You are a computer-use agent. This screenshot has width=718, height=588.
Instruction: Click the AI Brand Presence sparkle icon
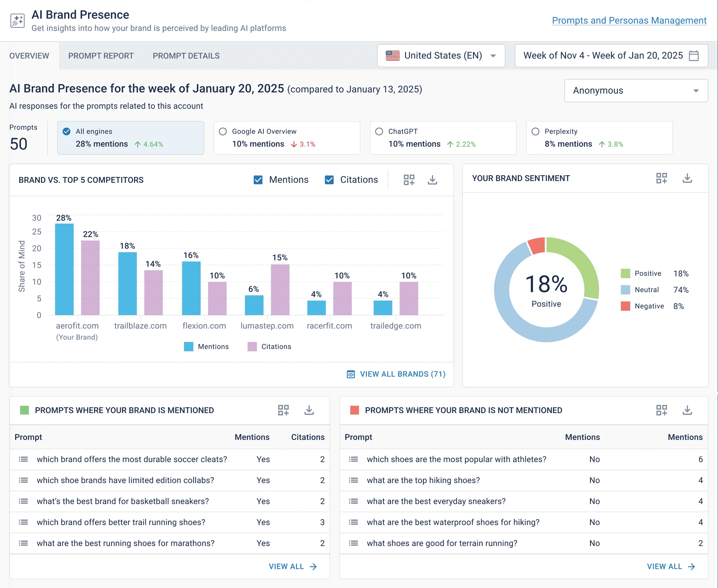point(17,21)
